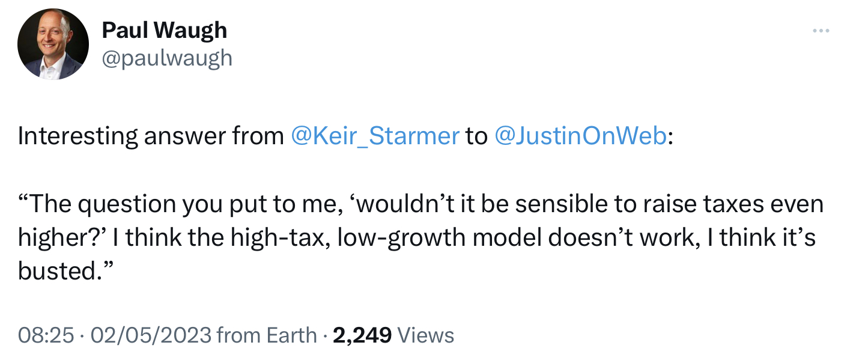Click the word 'busted' in the quote
This screenshot has width=868, height=357.
57,272
